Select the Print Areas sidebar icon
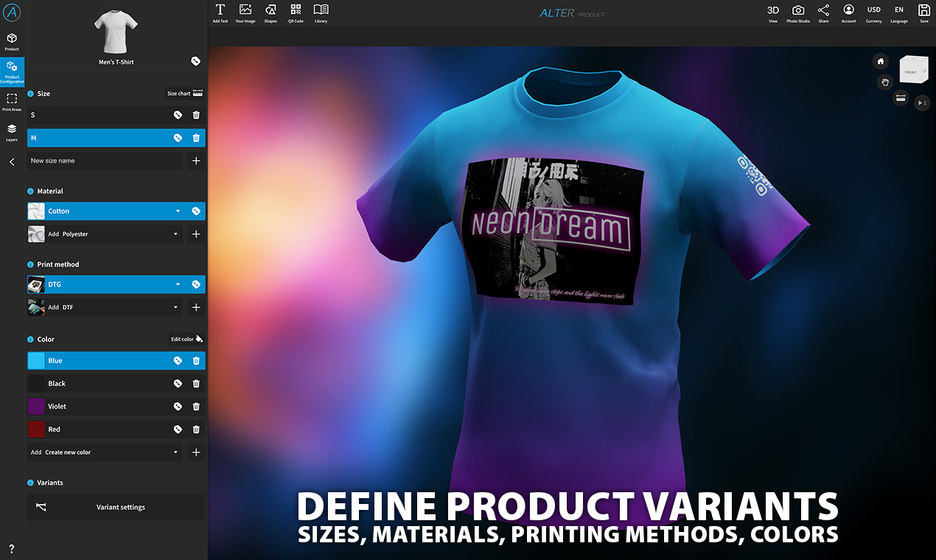Screen dimensions: 936x560 pos(12,102)
